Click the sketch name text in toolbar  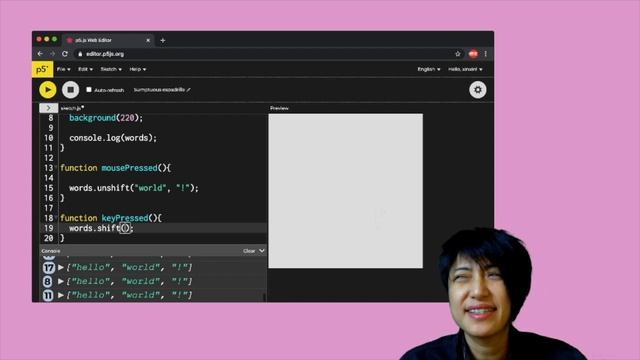[159, 89]
